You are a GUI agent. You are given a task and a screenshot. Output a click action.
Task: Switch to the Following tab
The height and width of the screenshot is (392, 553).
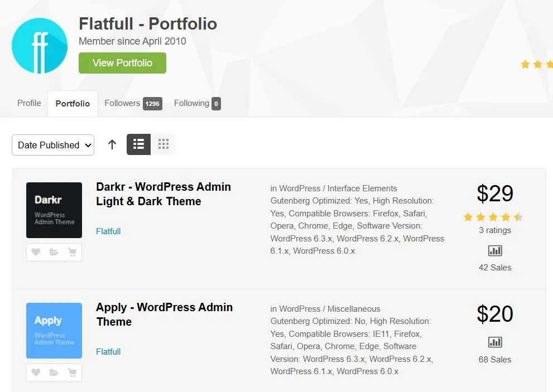196,103
